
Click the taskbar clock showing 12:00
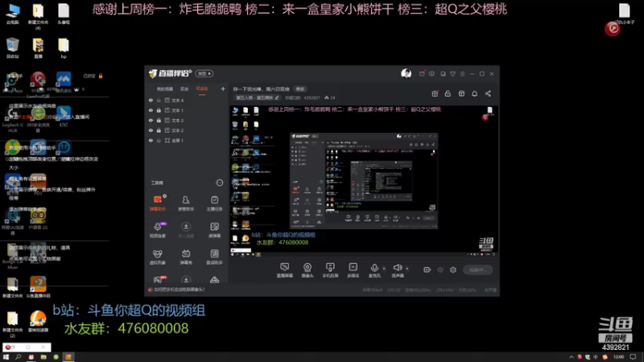point(618,357)
